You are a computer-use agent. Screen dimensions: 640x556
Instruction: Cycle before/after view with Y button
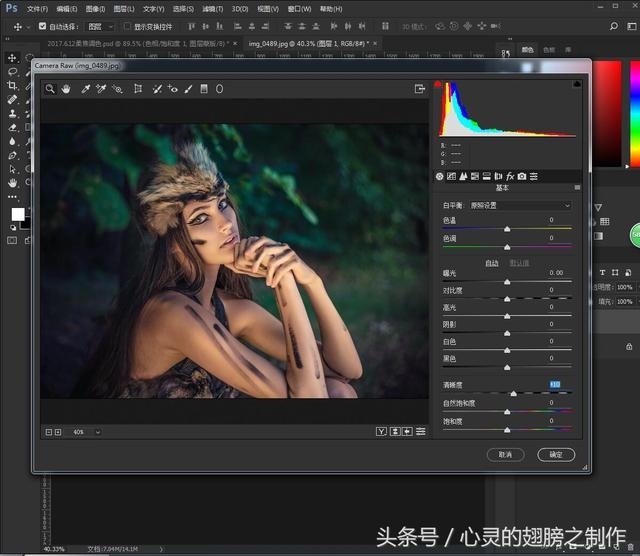coord(381,431)
